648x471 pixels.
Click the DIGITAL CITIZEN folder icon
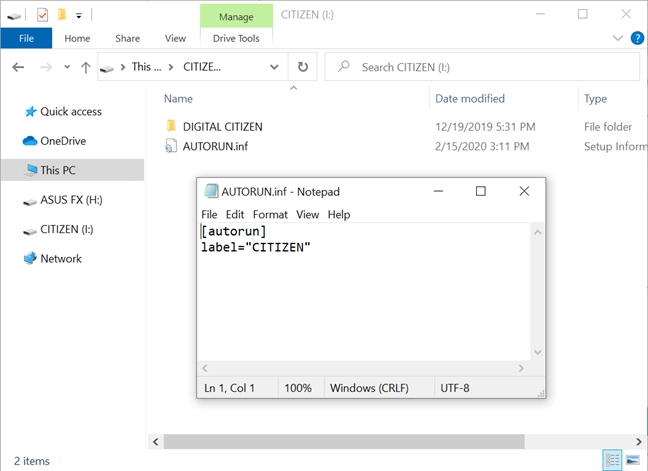pyautogui.click(x=171, y=126)
